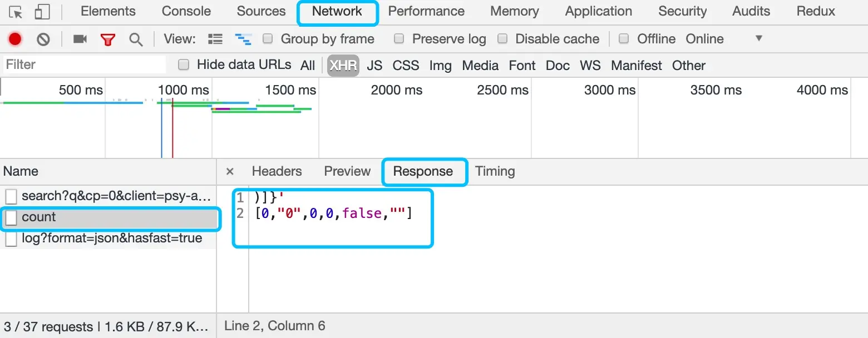
Task: Enable Preserve log checkbox
Action: (399, 38)
